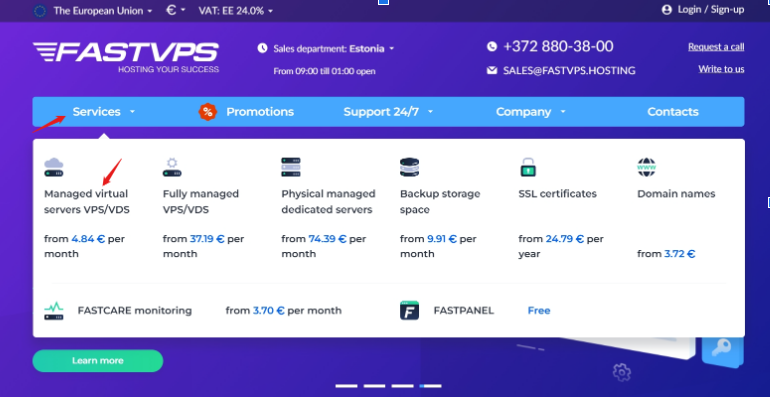Click From 09:00 till 01:00 open text

pos(324,71)
